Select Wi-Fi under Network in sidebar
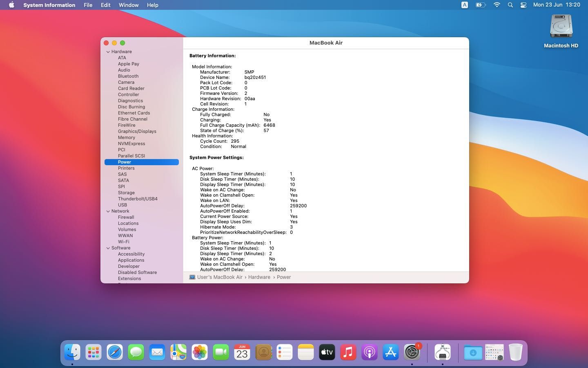Image resolution: width=588 pixels, height=368 pixels. click(x=123, y=242)
